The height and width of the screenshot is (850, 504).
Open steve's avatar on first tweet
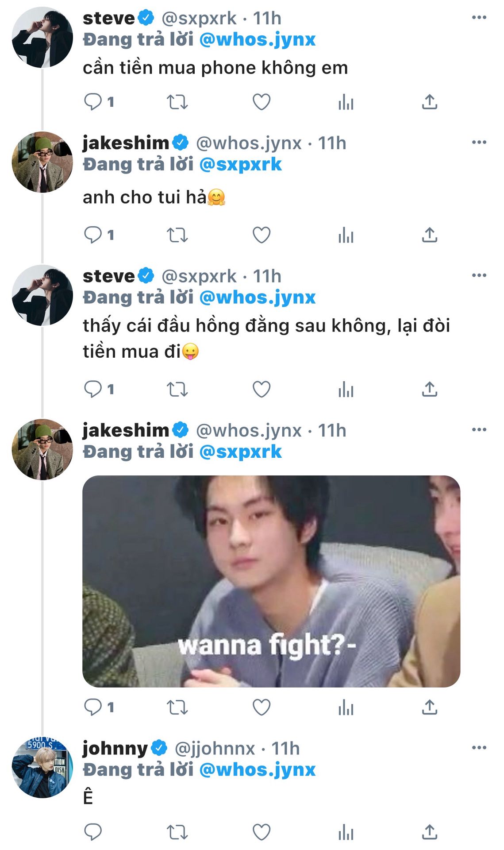(x=42, y=38)
